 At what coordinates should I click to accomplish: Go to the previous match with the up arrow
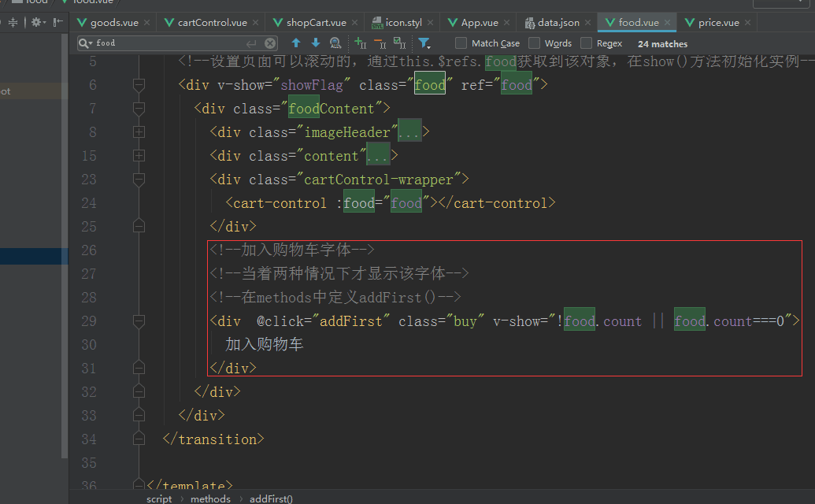tap(296, 43)
